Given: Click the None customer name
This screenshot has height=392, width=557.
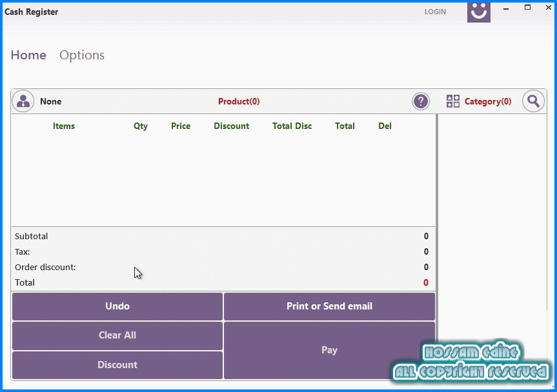Looking at the screenshot, I should coord(50,101).
